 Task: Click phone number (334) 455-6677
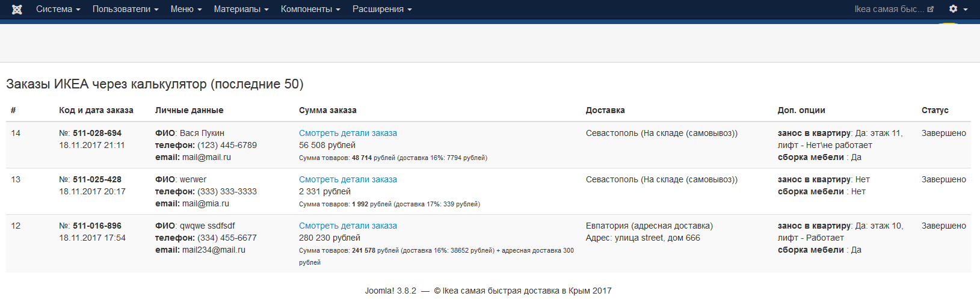point(227,238)
